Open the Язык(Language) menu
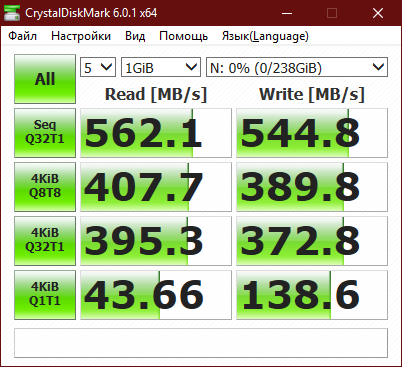 [265, 36]
